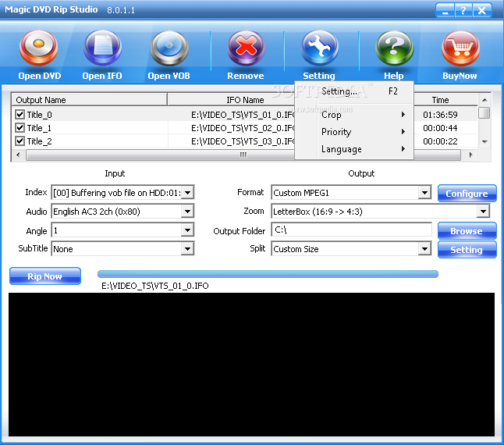
Task: Click the title bar help button
Action: (x=463, y=11)
